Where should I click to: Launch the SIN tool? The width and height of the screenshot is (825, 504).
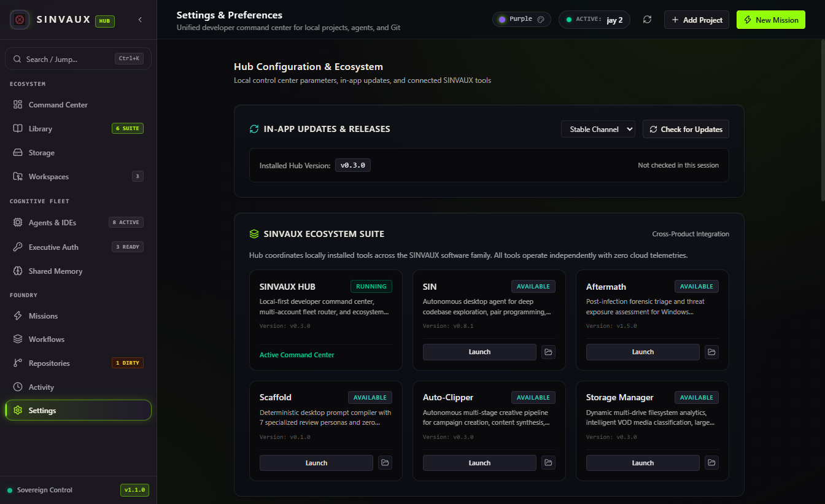click(x=479, y=352)
